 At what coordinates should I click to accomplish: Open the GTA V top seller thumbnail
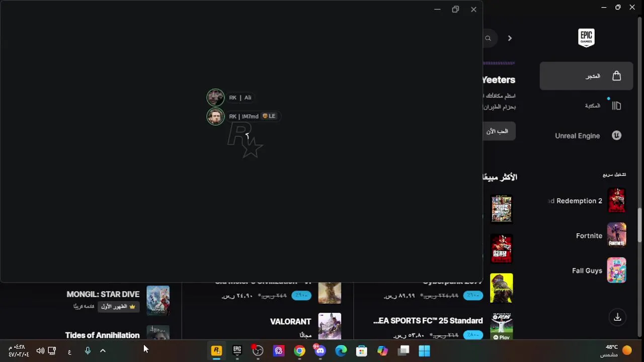pyautogui.click(x=502, y=209)
